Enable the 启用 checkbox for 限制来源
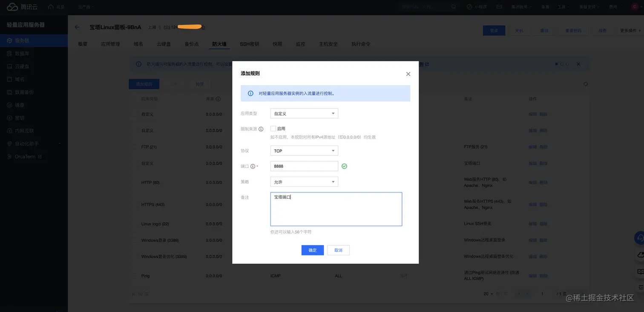The image size is (644, 312). [x=273, y=129]
